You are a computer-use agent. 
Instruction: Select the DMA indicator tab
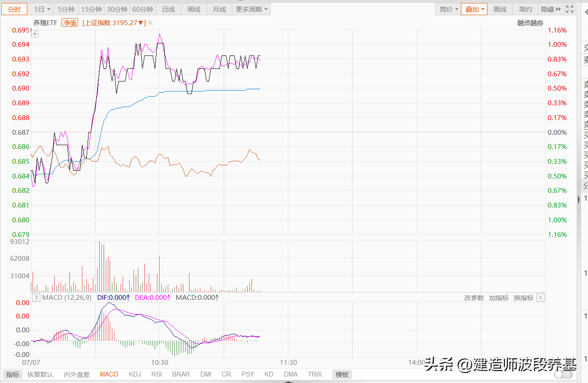pyautogui.click(x=291, y=374)
